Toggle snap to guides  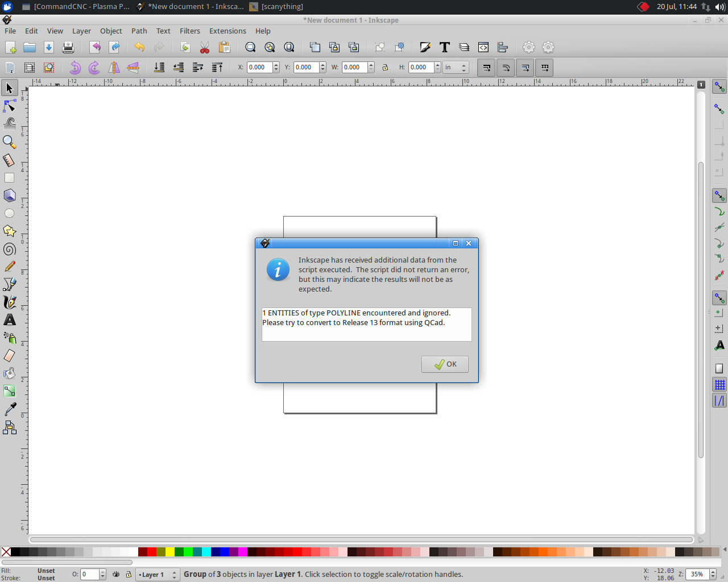[719, 401]
